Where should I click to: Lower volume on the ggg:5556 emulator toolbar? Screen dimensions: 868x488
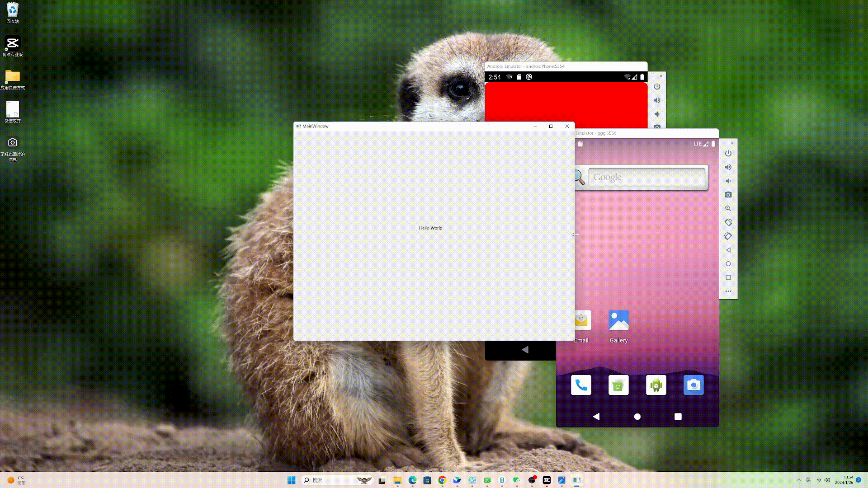(x=728, y=181)
